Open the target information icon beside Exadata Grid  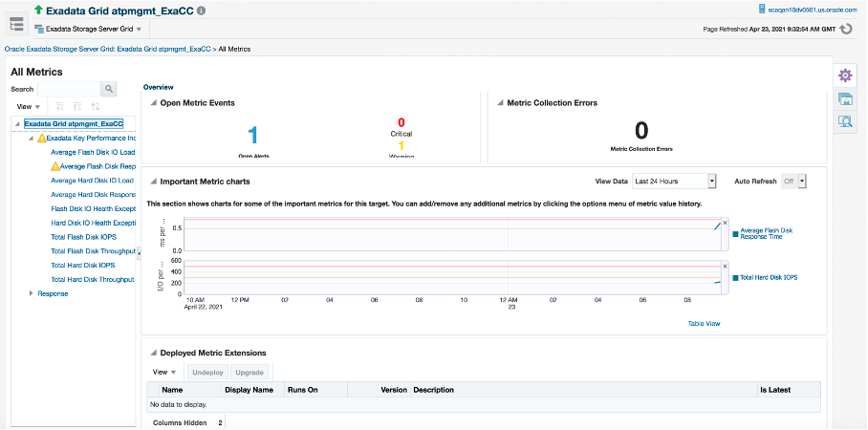click(202, 11)
